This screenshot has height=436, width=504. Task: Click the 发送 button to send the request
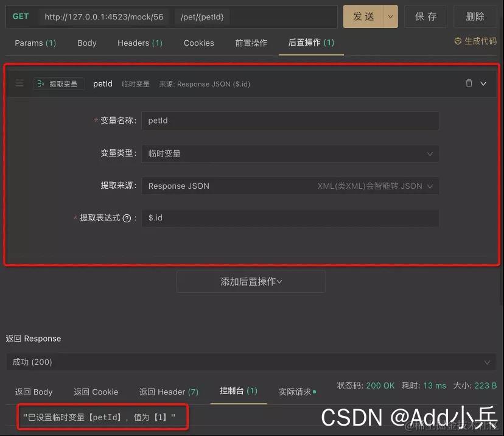[363, 16]
